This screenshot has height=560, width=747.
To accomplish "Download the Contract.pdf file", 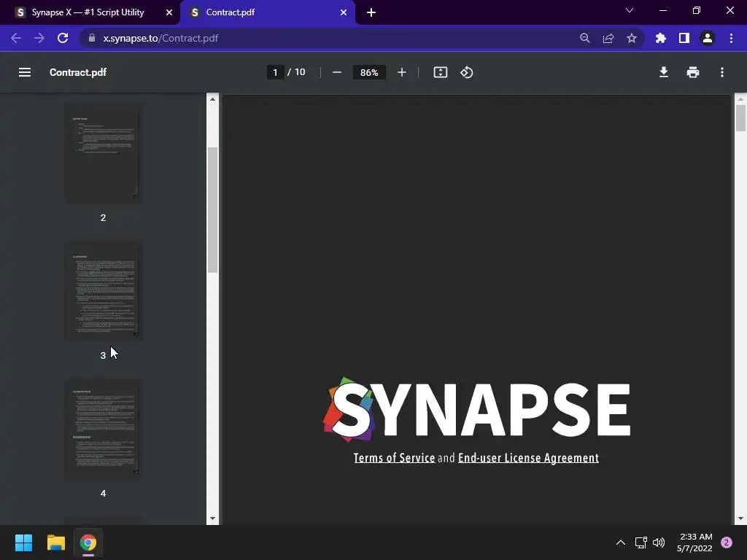I will click(x=663, y=72).
